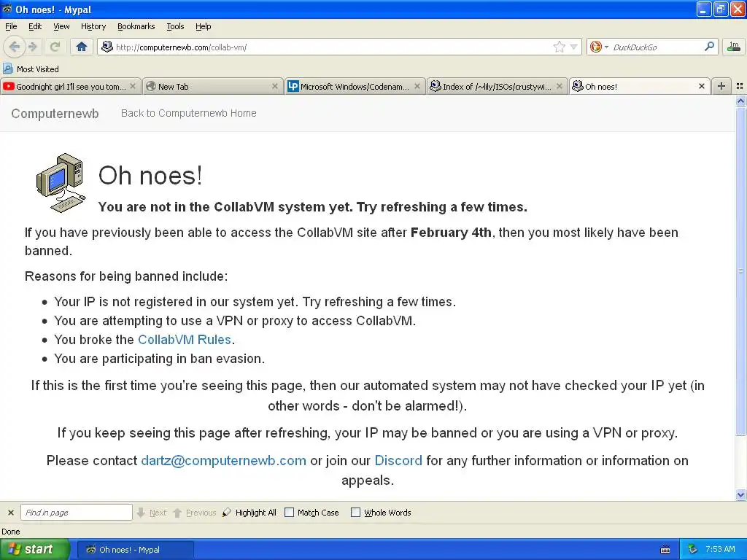This screenshot has width=747, height=560.
Task: Click the find Previous button
Action: [x=194, y=513]
